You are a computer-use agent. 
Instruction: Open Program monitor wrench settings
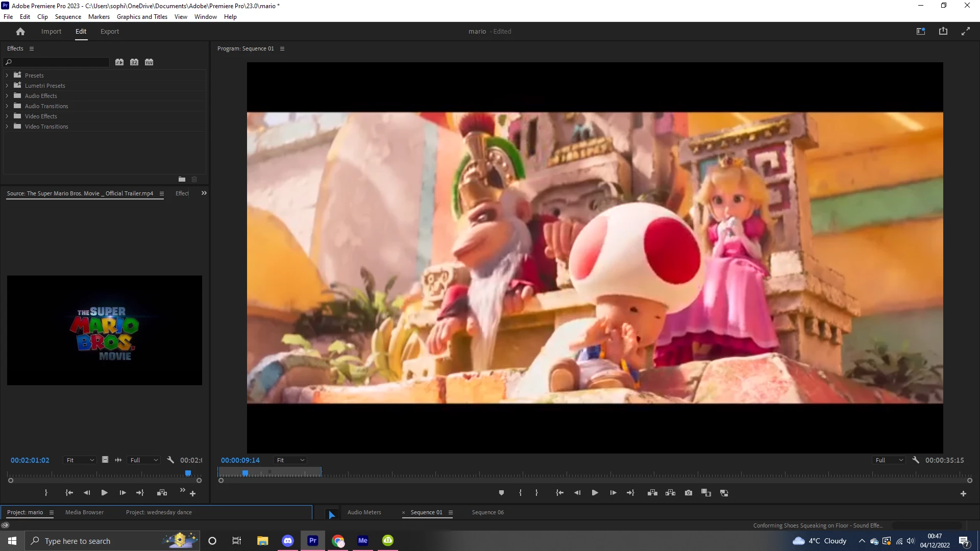916,460
